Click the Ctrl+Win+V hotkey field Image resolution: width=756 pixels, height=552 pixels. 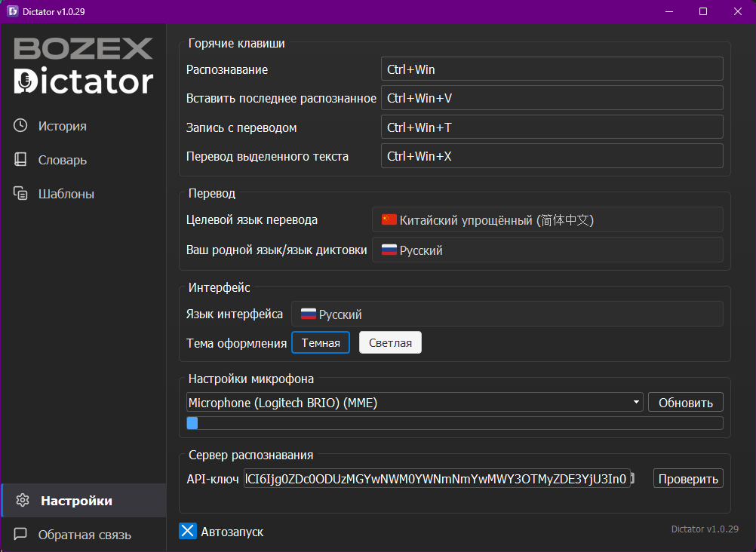[552, 98]
